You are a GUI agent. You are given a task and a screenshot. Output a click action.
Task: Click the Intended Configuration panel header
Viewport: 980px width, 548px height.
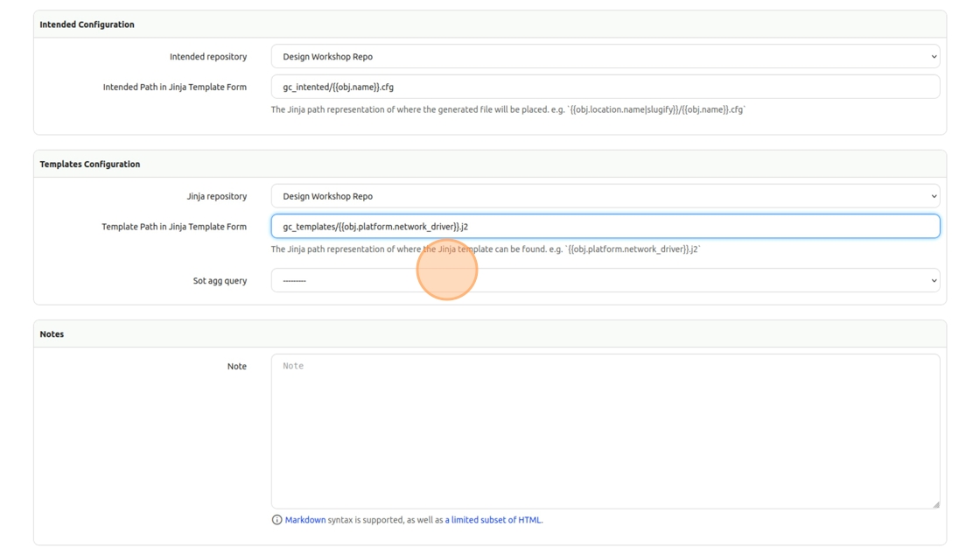pos(87,25)
